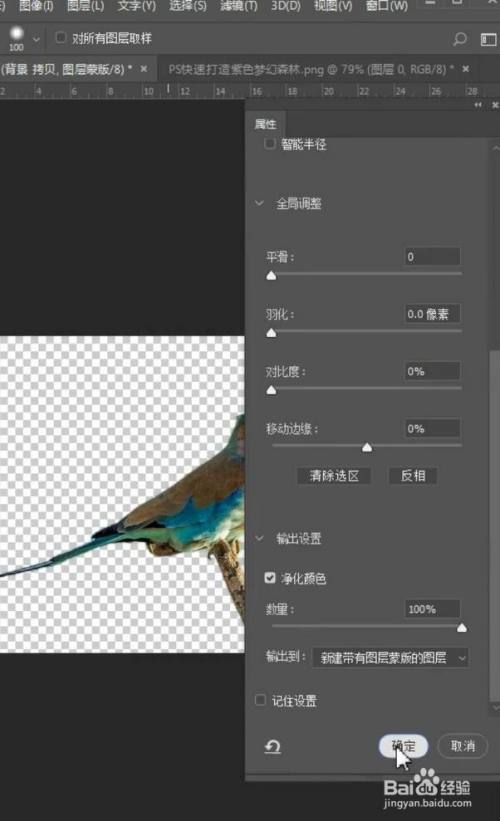
Task: Open the 文字(Y) menu
Action: point(136,6)
